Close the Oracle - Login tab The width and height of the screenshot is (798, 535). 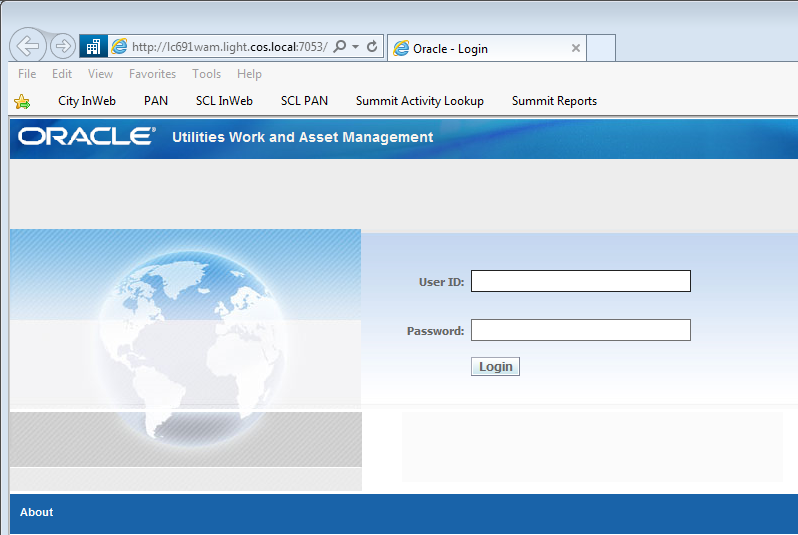(x=575, y=48)
